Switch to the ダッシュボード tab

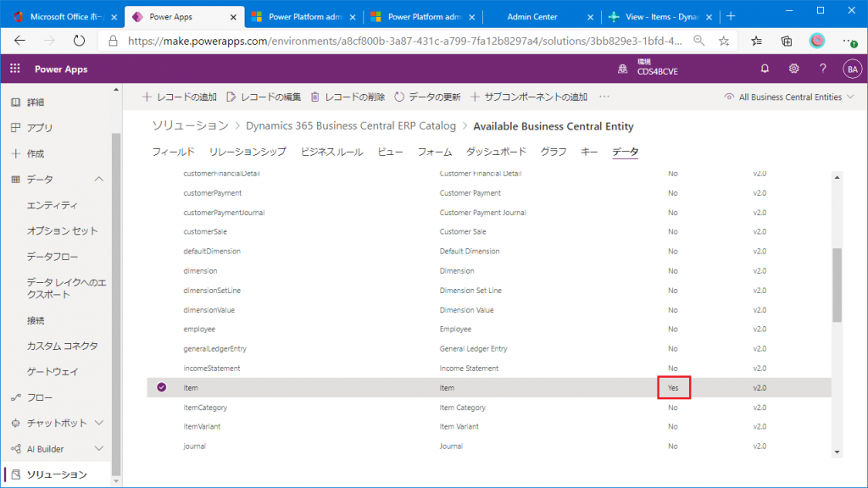click(x=496, y=152)
